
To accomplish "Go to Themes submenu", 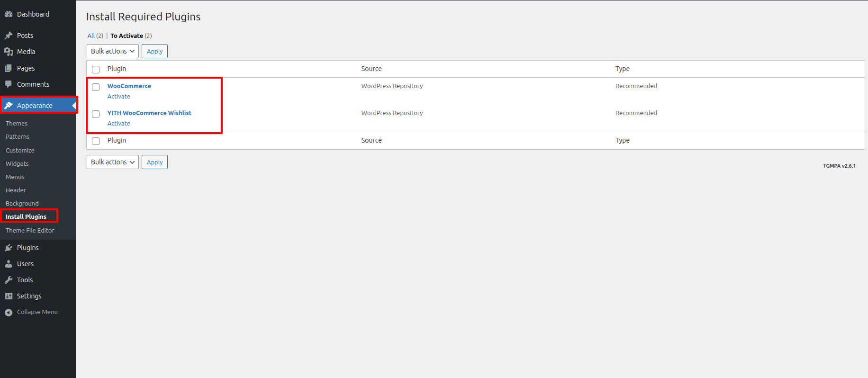I will click(x=17, y=123).
